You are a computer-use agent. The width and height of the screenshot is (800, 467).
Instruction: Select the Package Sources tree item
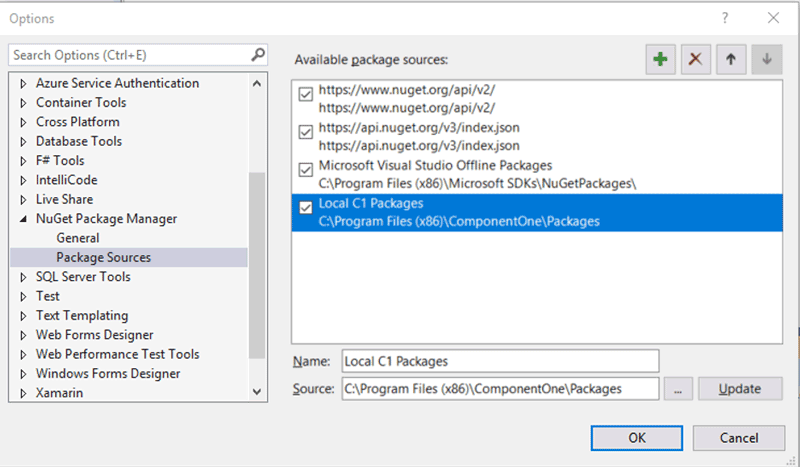click(103, 257)
